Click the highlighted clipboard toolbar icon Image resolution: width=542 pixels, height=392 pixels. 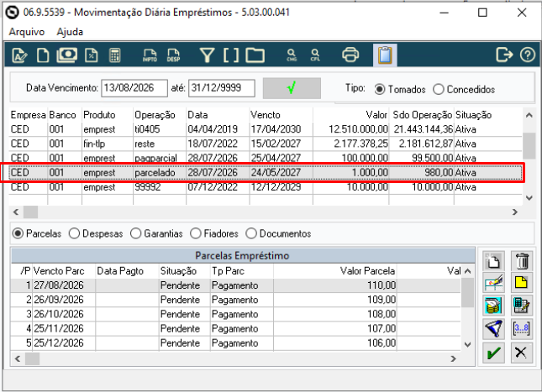[x=385, y=55]
